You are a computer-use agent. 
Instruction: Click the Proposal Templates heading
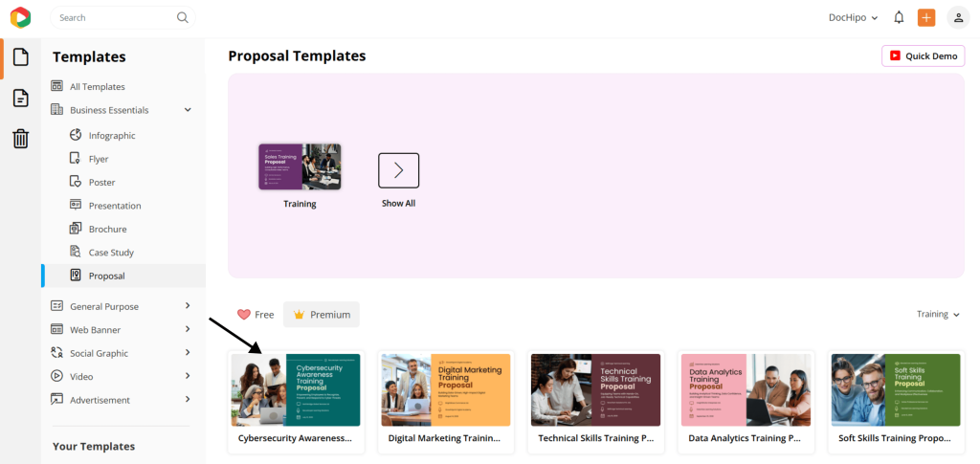click(x=297, y=55)
